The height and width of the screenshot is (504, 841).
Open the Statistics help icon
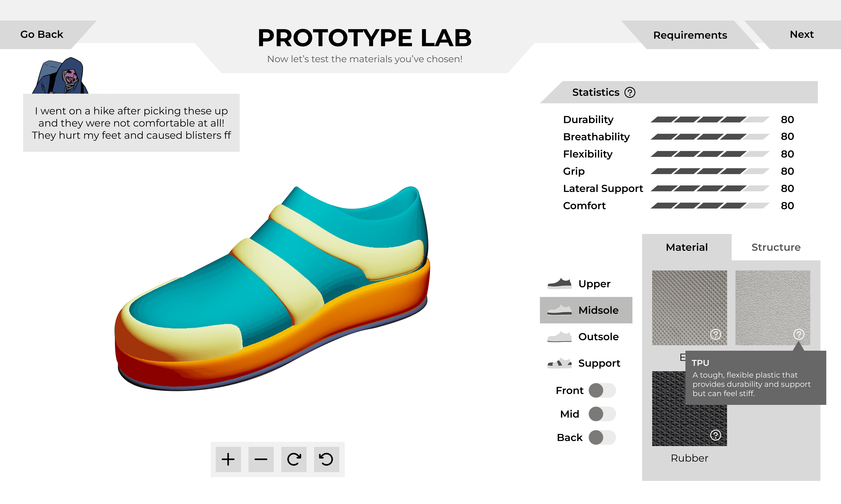[x=629, y=92]
